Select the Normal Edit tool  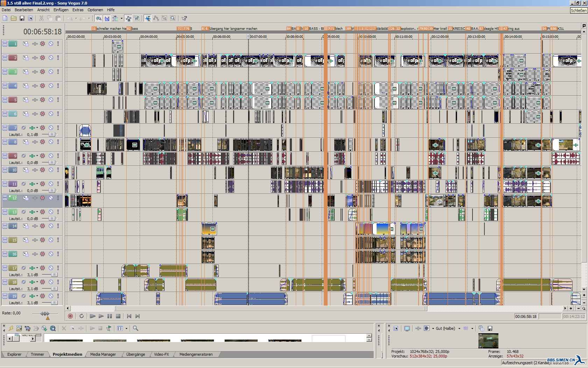tap(148, 18)
